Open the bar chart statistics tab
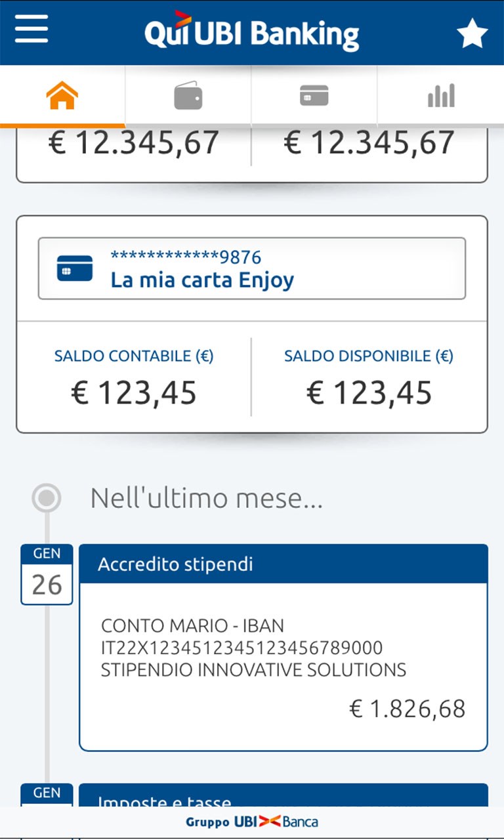 (x=441, y=96)
